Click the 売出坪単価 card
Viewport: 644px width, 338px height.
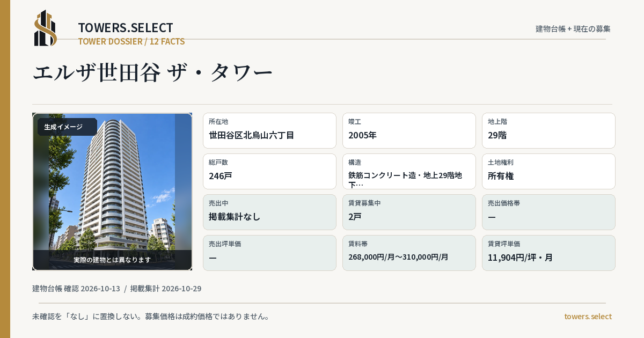[x=269, y=253]
